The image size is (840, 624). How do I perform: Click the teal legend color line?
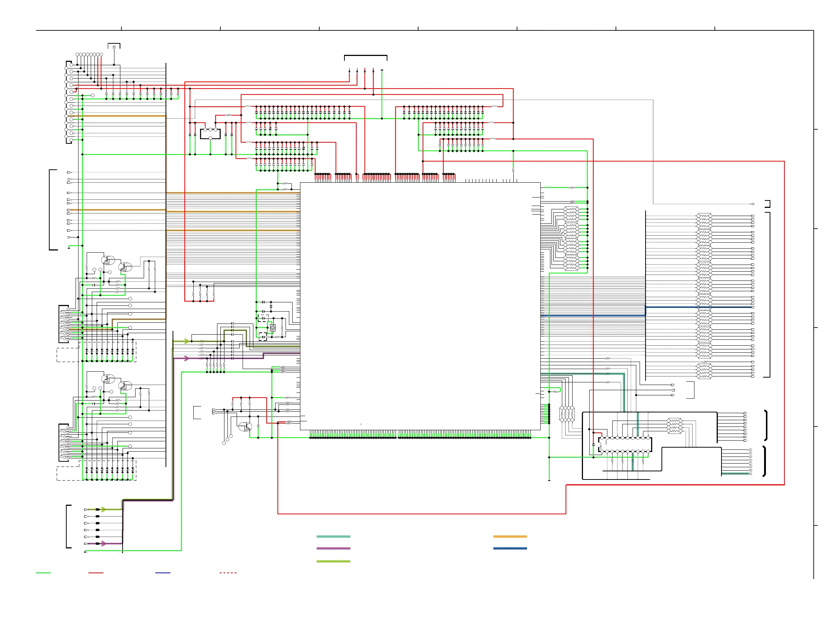click(x=333, y=537)
